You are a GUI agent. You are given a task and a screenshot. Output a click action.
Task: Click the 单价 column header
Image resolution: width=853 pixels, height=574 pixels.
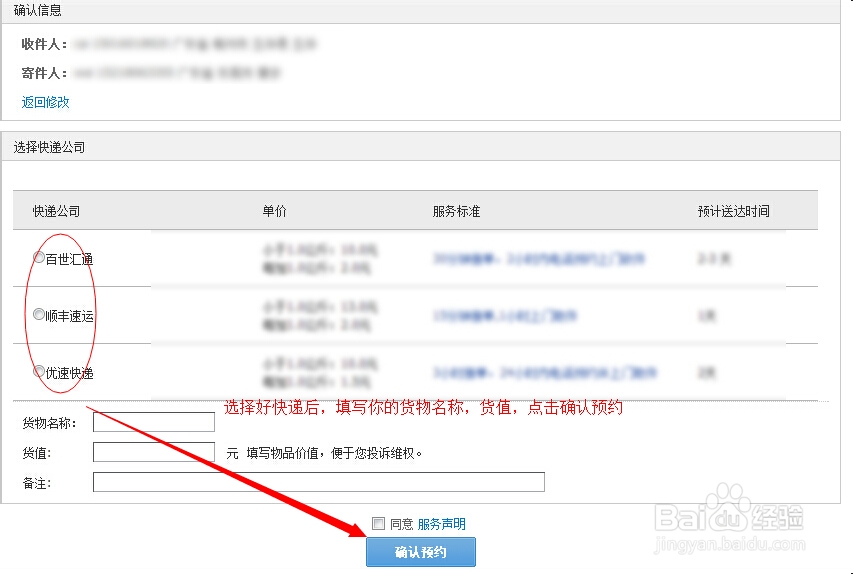point(274,211)
